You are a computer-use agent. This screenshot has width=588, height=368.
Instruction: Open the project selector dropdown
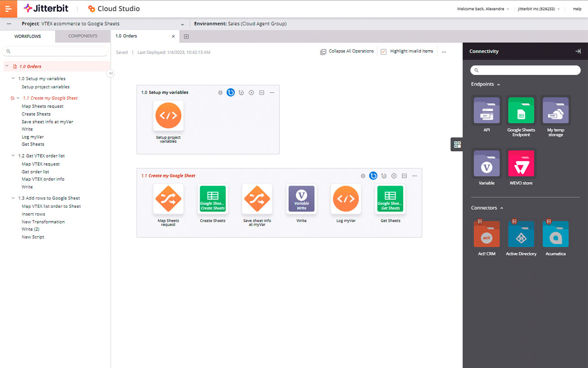click(x=182, y=24)
